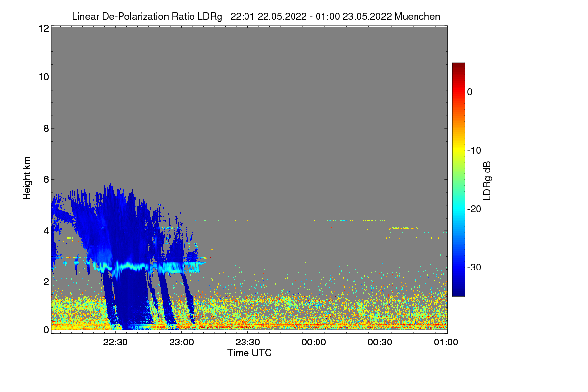Screen dimensions: 588x392
Task: Click the height tick label 2
Action: pyautogui.click(x=45, y=282)
